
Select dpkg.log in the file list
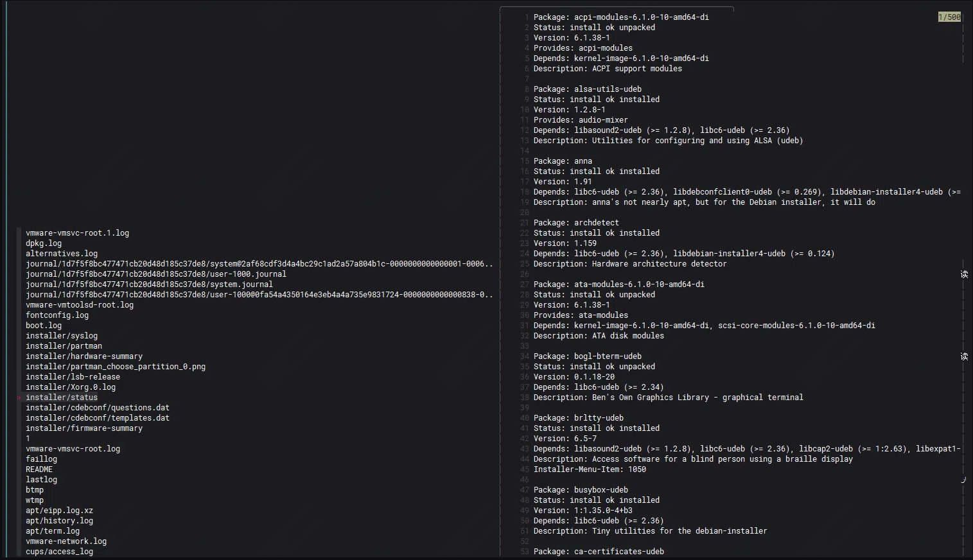tap(44, 243)
